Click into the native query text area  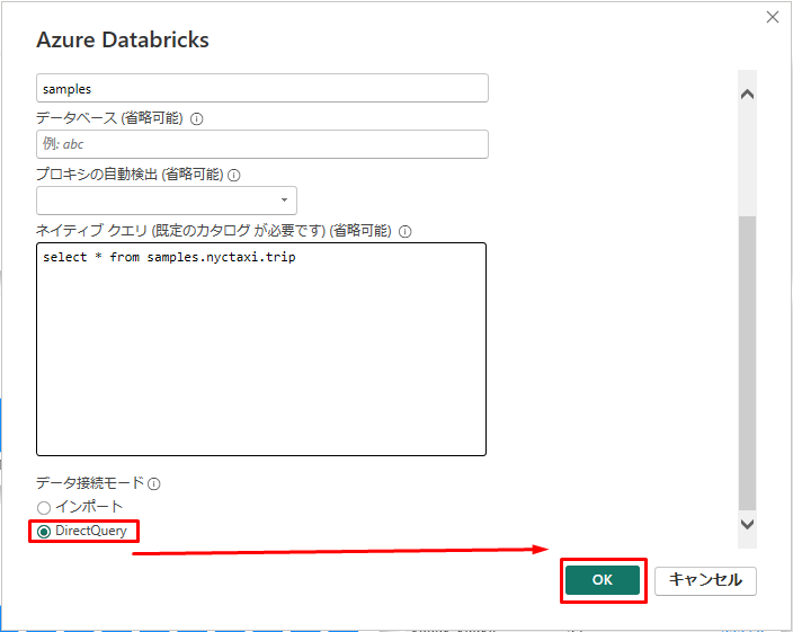[x=261, y=349]
